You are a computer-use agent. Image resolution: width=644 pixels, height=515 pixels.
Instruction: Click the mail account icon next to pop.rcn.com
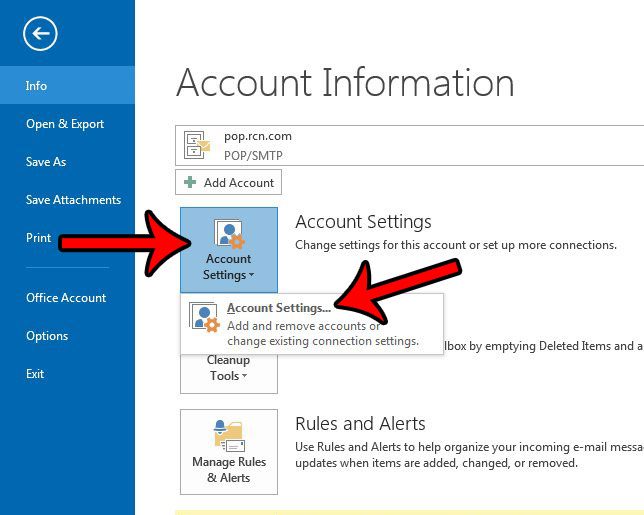[x=198, y=146]
